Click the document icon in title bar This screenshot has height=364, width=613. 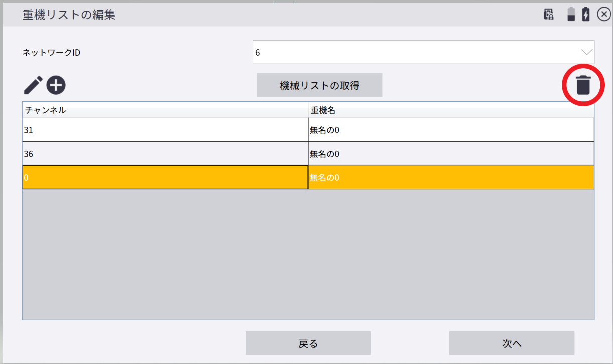pos(549,14)
